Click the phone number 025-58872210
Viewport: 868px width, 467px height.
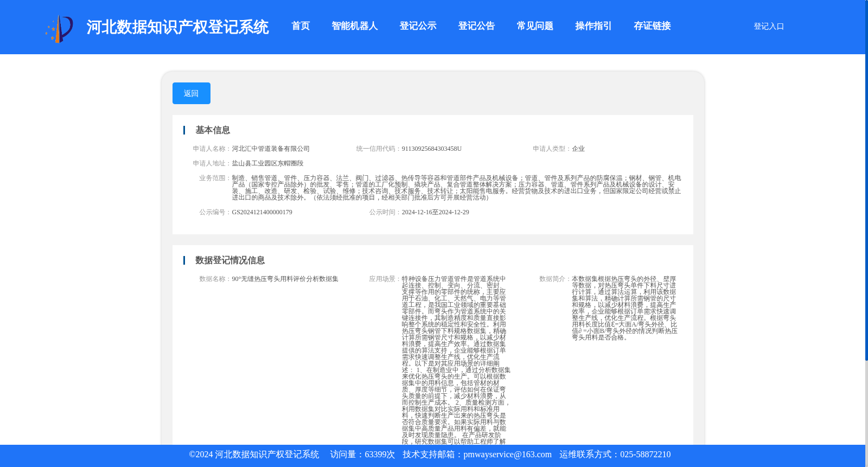tap(645, 455)
